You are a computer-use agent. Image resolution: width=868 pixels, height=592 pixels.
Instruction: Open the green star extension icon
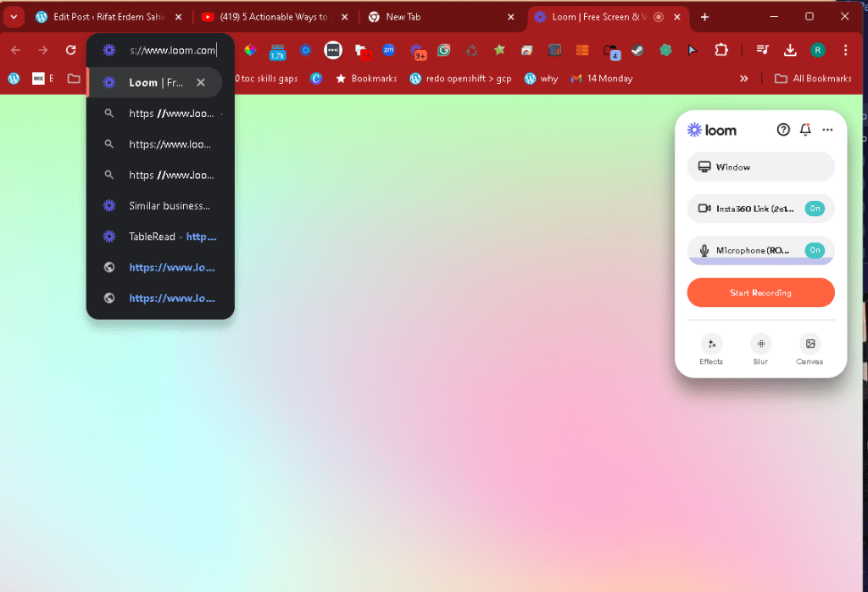pos(499,50)
